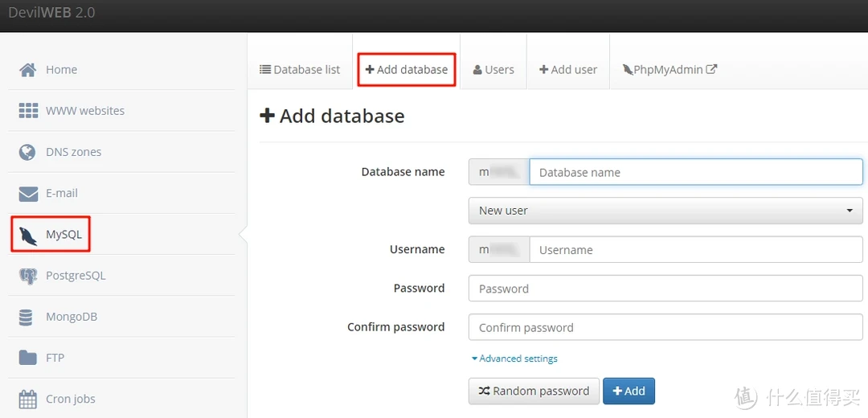Open PhpMyAdmin external link

[x=669, y=70]
